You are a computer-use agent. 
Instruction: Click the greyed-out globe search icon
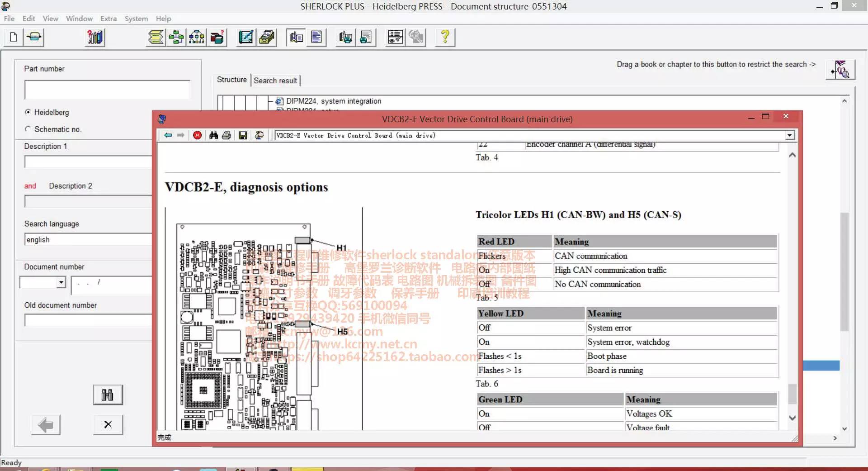coord(416,37)
